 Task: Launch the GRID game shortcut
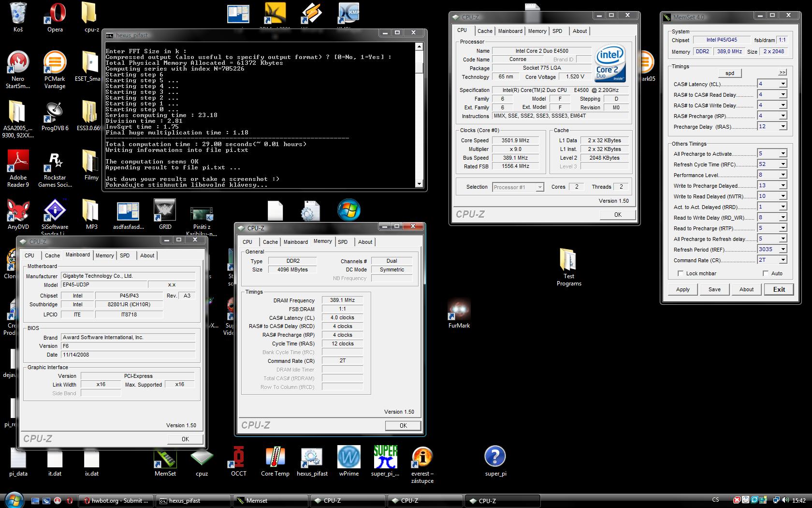point(165,215)
